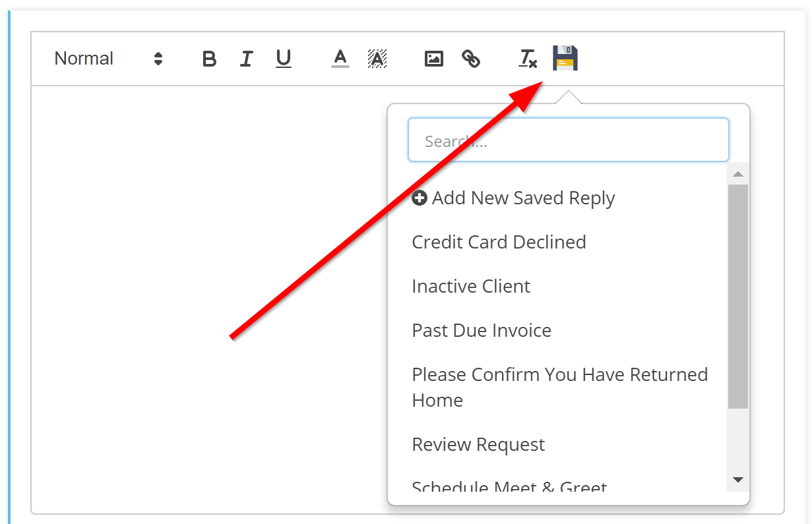Select the Credit Card Declined reply
812x524 pixels.
499,242
